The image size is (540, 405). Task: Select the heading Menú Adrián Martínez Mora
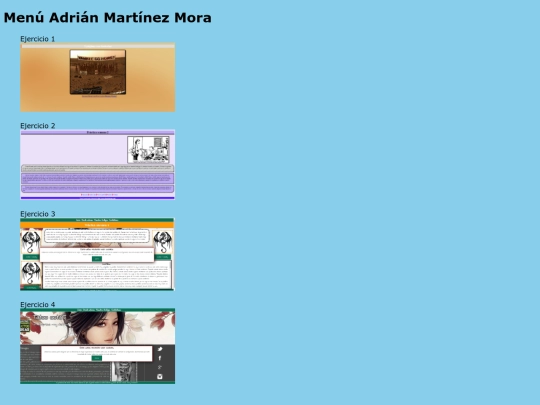coord(107,18)
